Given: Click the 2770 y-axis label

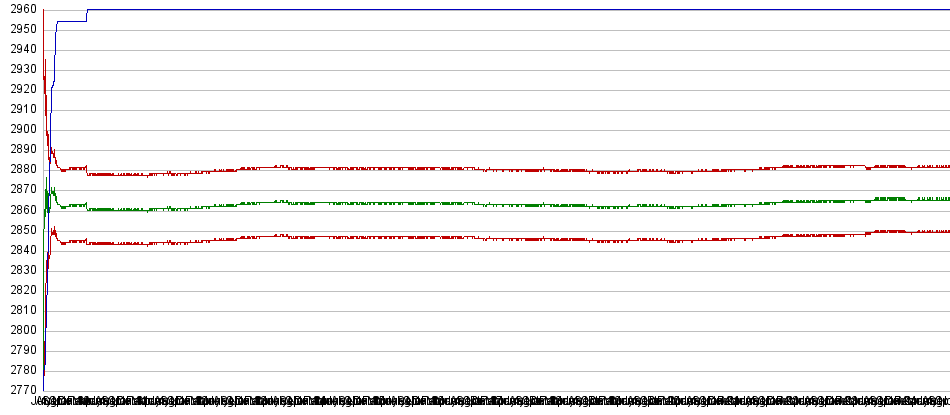Looking at the screenshot, I should pyautogui.click(x=19, y=390).
